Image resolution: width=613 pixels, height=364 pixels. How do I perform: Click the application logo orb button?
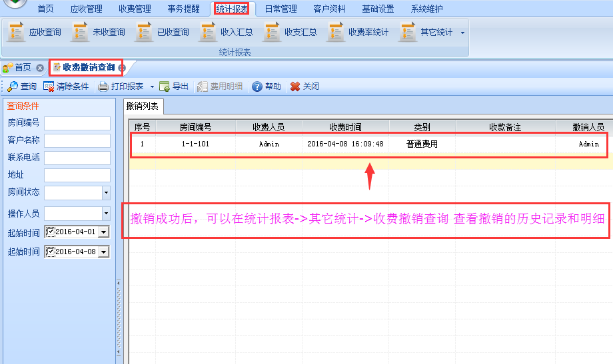(x=15, y=3)
